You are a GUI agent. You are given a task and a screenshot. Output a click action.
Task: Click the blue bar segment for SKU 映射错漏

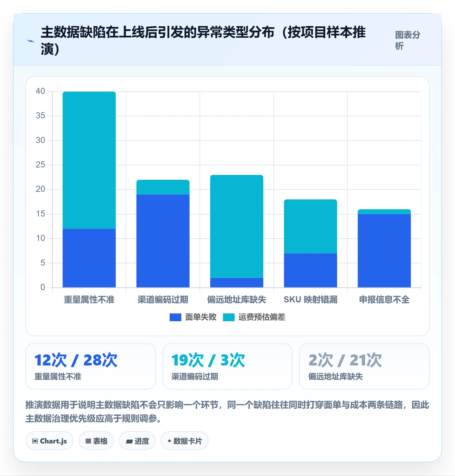[x=310, y=271]
